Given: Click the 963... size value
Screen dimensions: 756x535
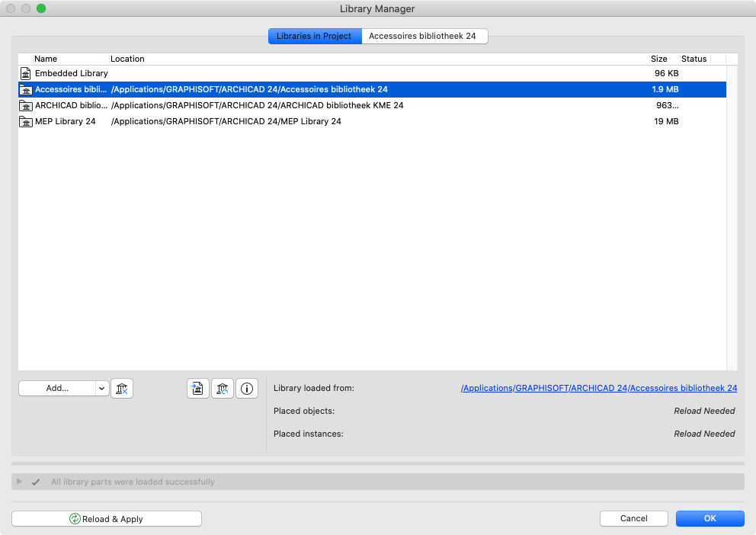Looking at the screenshot, I should 668,105.
